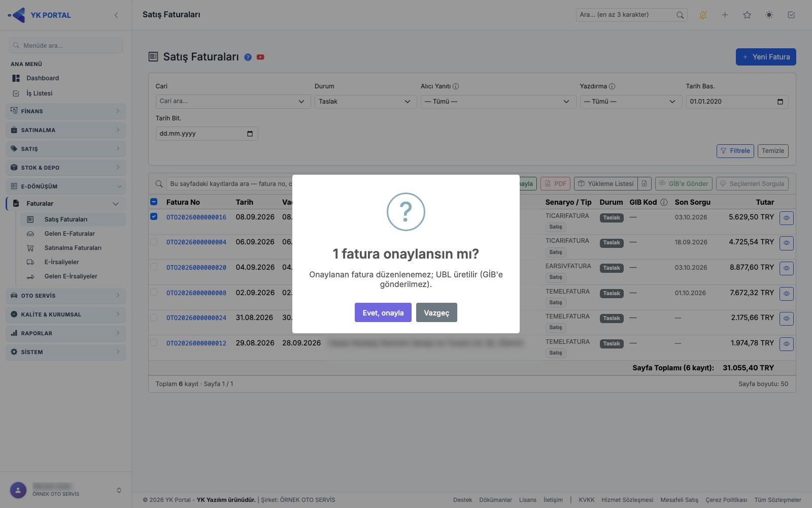Image resolution: width=812 pixels, height=508 pixels.
Task: Confirm with Evet, onayla button
Action: [x=383, y=312]
